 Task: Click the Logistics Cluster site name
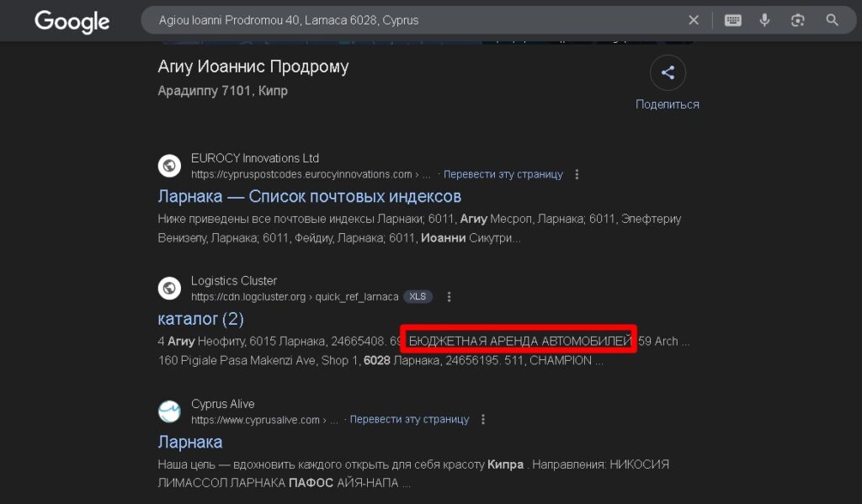point(234,281)
